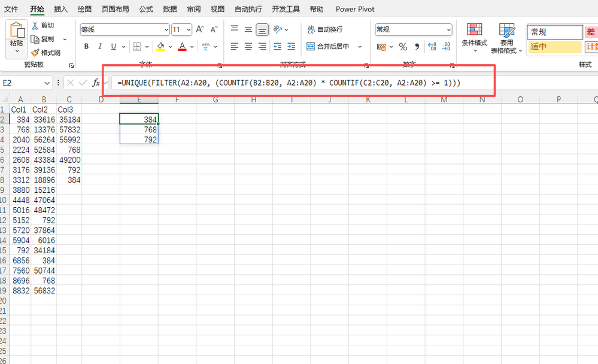Image resolution: width=598 pixels, height=364 pixels.
Task: Open fill color dropdown arrow
Action: coord(170,47)
